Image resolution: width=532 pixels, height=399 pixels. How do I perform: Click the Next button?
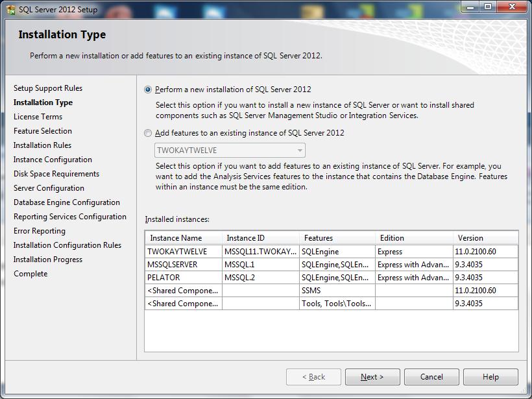pos(372,377)
